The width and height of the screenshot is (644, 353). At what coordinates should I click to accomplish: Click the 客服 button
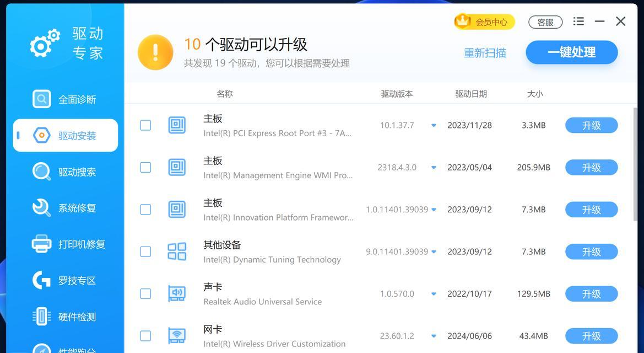click(545, 22)
